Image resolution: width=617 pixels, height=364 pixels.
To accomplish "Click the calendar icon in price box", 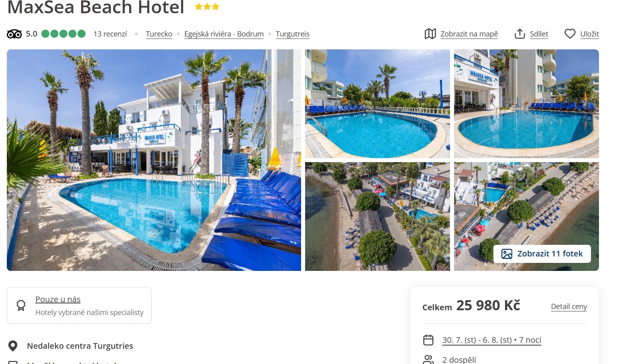I will click(x=428, y=340).
